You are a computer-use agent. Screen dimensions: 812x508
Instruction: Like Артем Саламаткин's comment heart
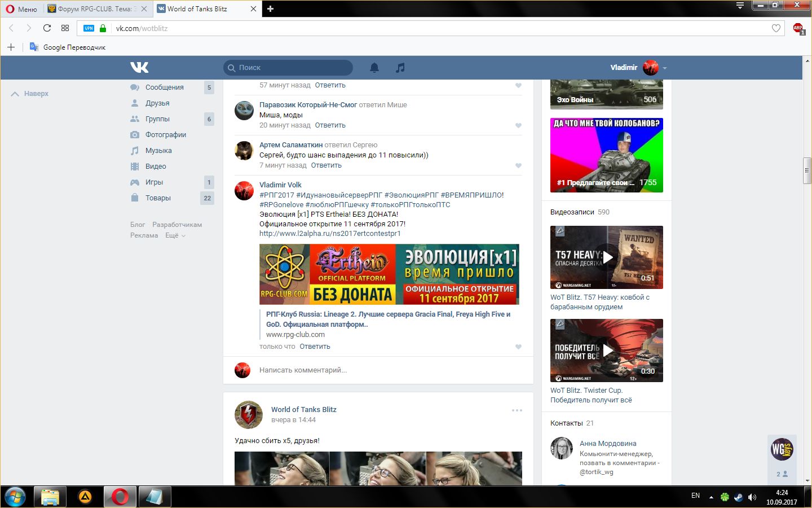518,165
